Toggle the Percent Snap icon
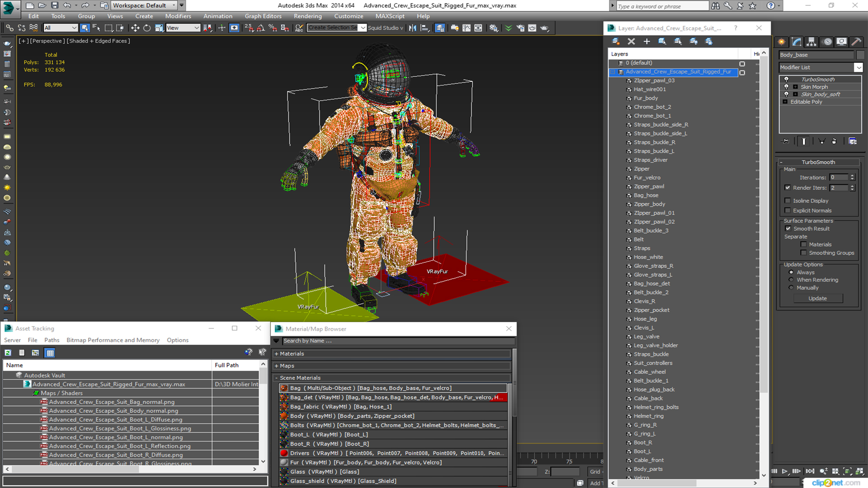868x488 pixels. pyautogui.click(x=273, y=28)
